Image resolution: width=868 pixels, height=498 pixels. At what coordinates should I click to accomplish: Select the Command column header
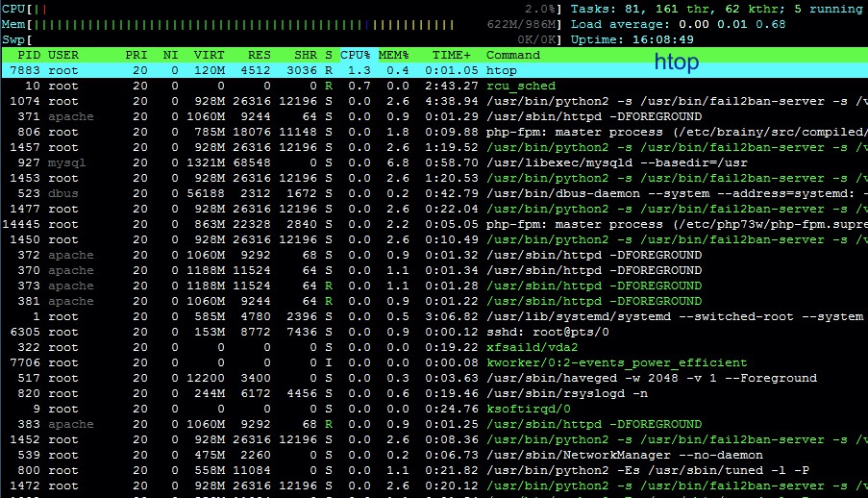coord(513,55)
